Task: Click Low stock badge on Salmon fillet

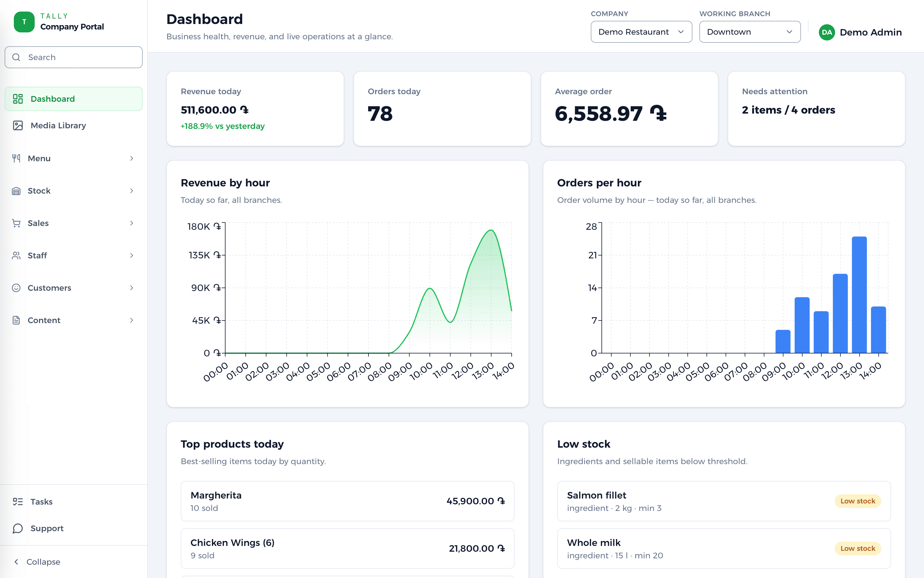Action: point(858,501)
